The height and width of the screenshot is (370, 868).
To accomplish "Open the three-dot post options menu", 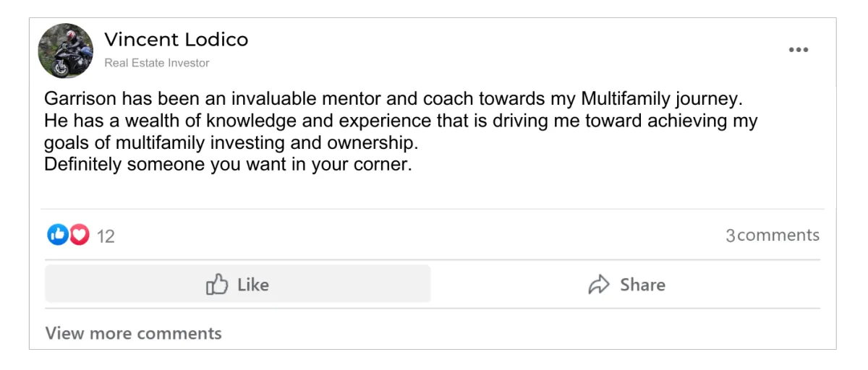I will click(x=798, y=50).
